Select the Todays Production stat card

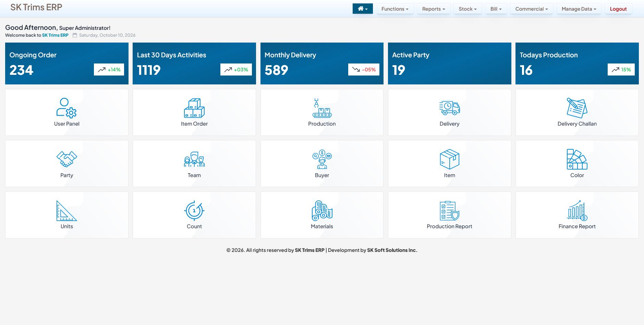tap(577, 63)
